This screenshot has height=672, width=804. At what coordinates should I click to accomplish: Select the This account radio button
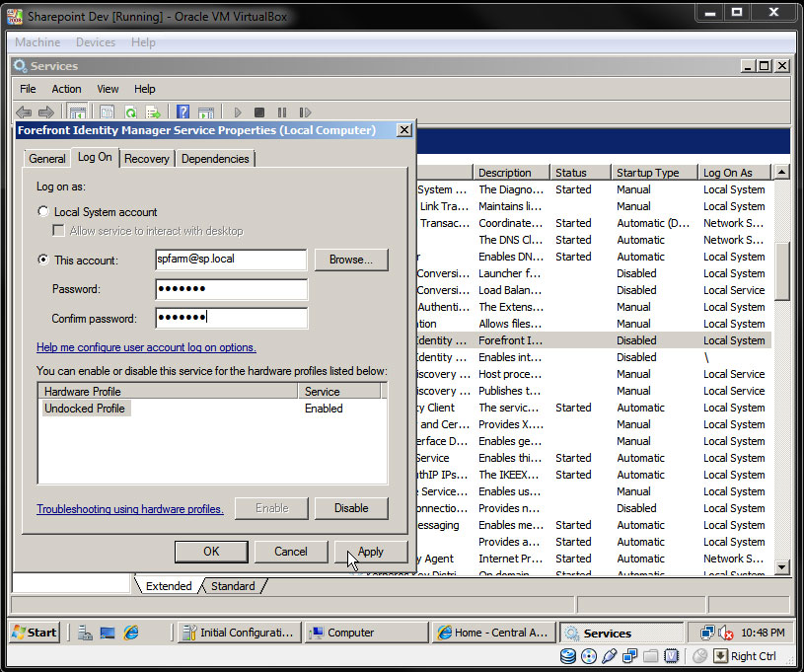pos(43,260)
